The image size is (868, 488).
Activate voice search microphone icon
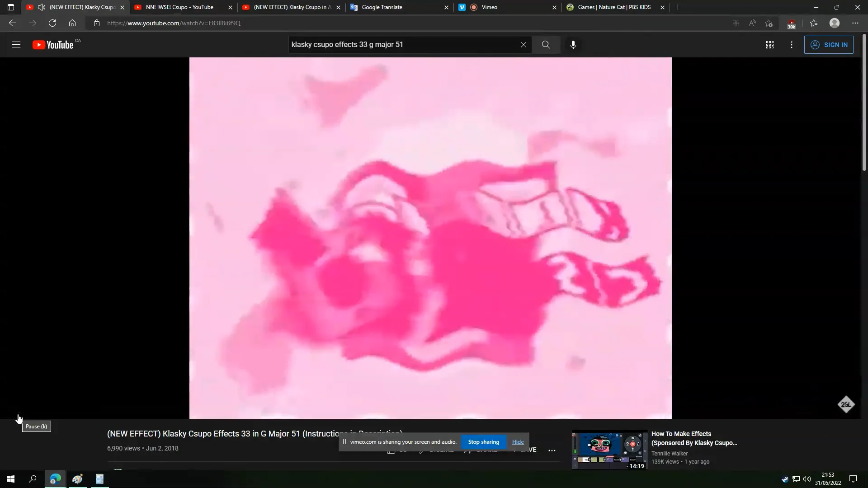[573, 45]
